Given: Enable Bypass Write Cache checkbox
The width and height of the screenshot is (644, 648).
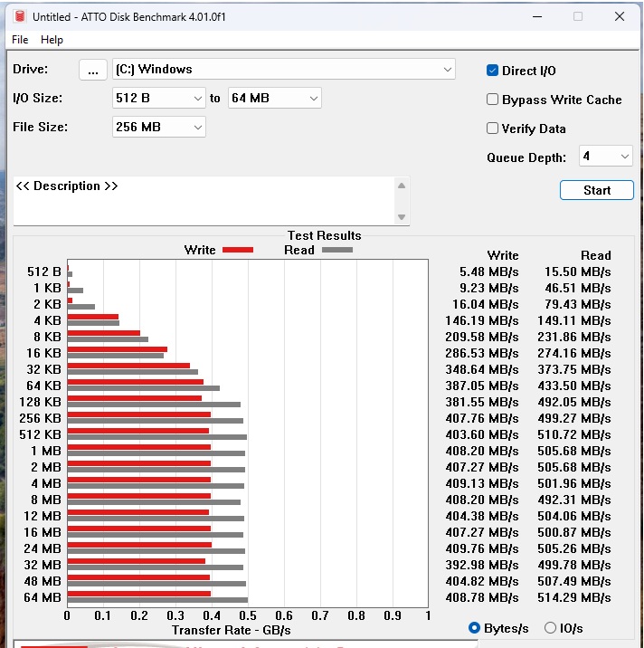Looking at the screenshot, I should pos(492,100).
